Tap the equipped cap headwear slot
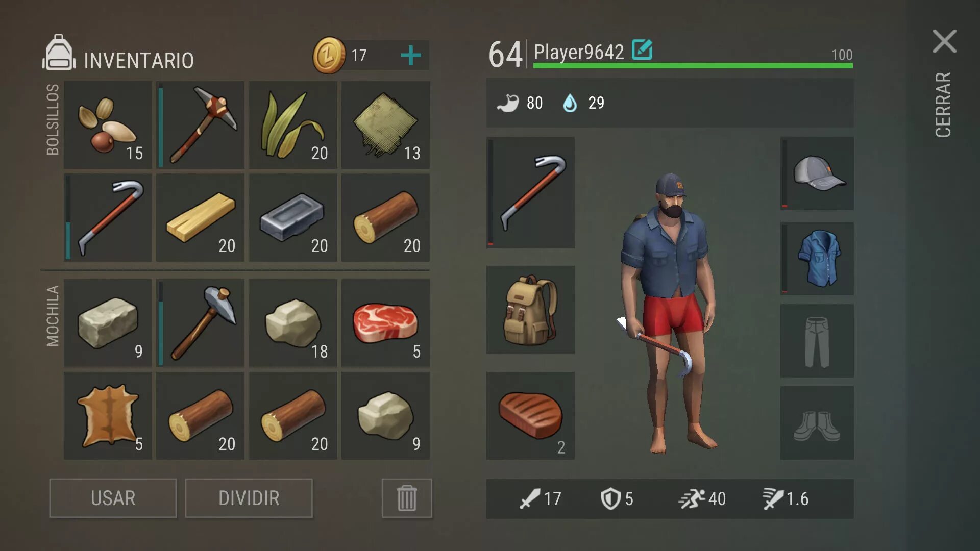 (x=817, y=173)
